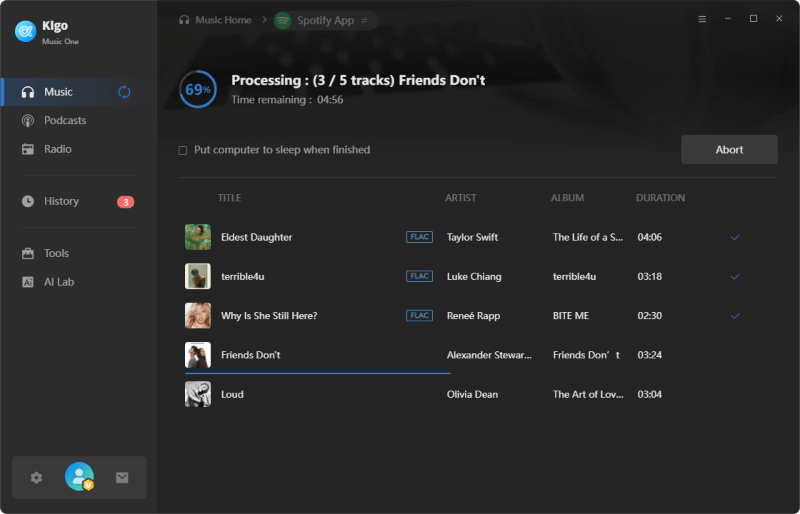Viewport: 800px width, 514px height.
Task: Click the user profile avatar
Action: tap(80, 477)
